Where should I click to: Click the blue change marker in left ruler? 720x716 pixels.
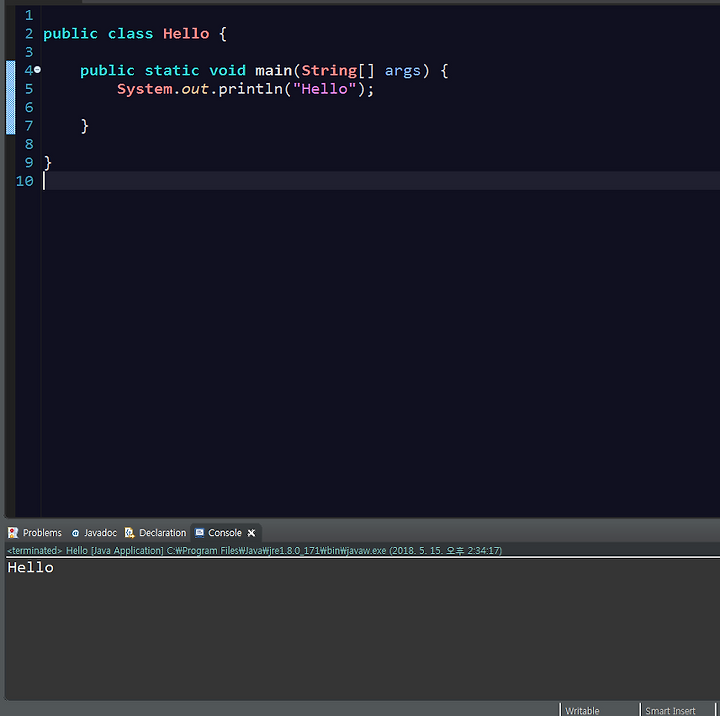pyautogui.click(x=11, y=97)
